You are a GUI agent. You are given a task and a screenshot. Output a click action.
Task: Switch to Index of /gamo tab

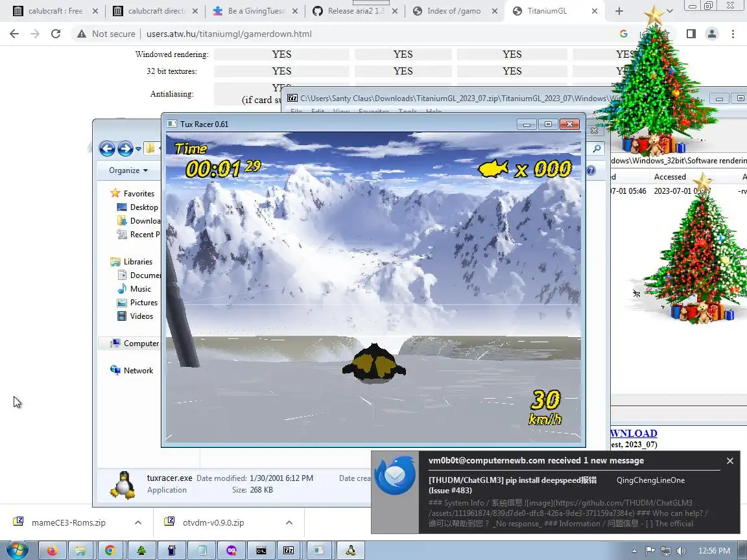point(454,11)
